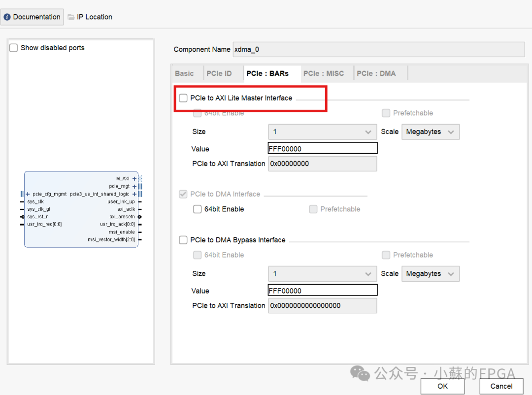Enable PCIe to DMA Bypass Interface
532x395 pixels.
(x=183, y=240)
